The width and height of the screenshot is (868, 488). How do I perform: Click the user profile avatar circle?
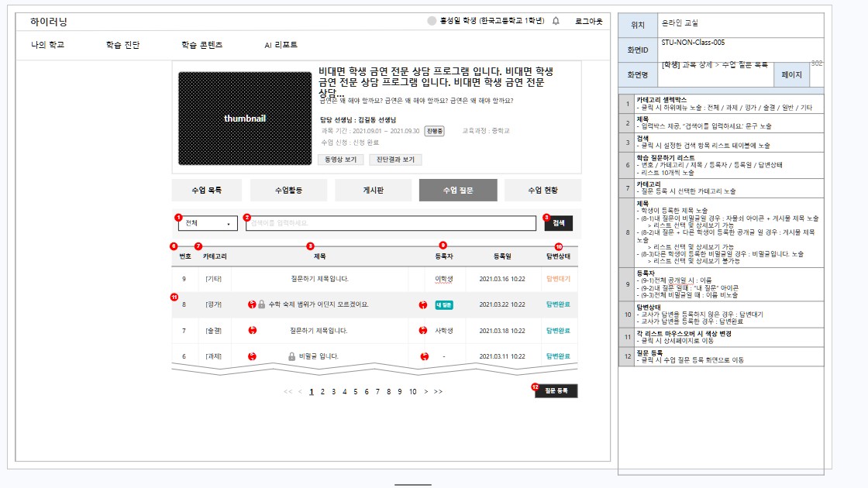coord(432,21)
